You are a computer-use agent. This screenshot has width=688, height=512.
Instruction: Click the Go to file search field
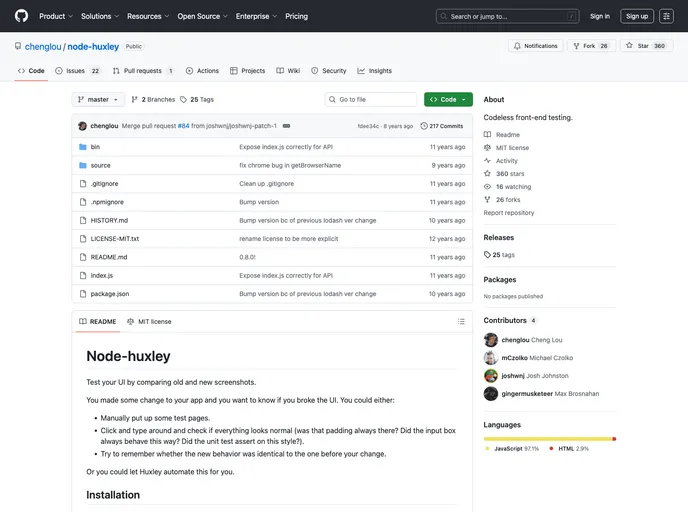[371, 100]
